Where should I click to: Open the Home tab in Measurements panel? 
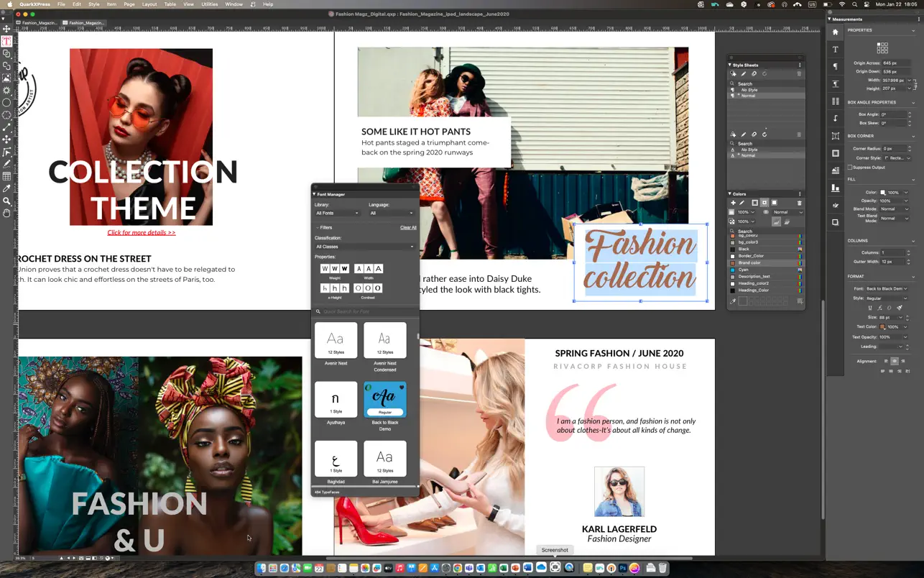coord(835,32)
